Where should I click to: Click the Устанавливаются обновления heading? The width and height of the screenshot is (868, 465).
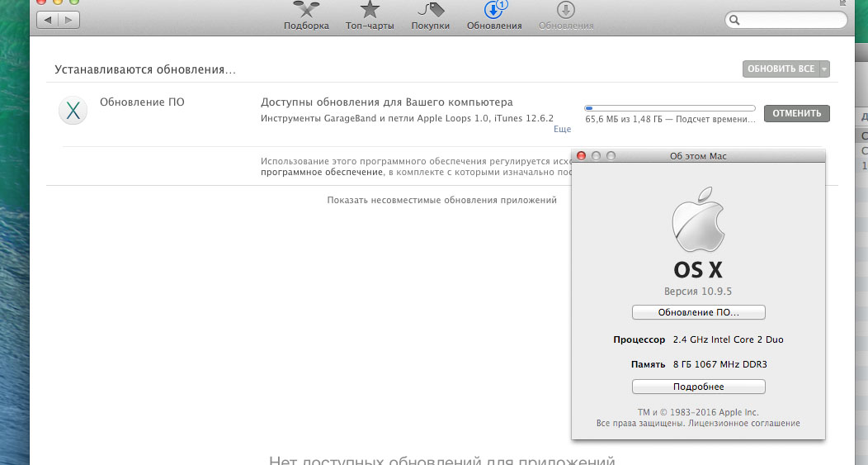tap(145, 70)
